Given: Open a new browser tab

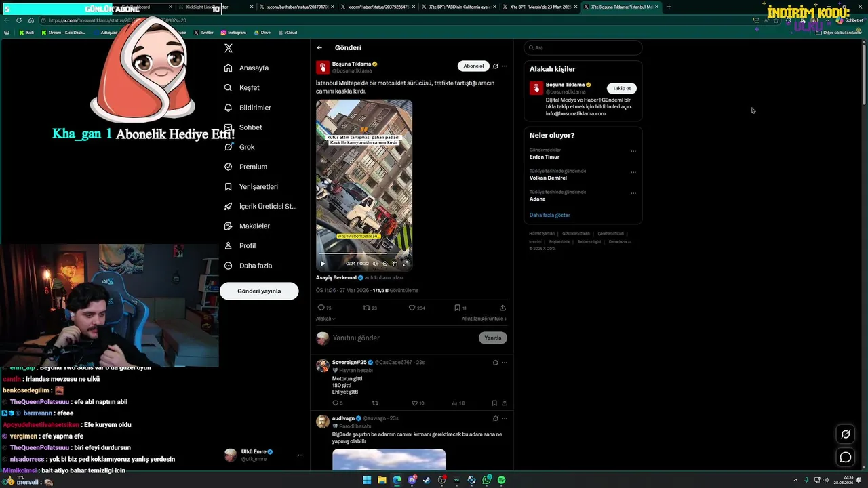Looking at the screenshot, I should coord(669,7).
